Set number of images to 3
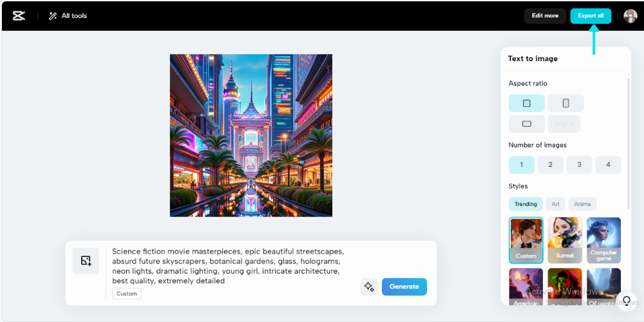The width and height of the screenshot is (644, 322). (579, 165)
